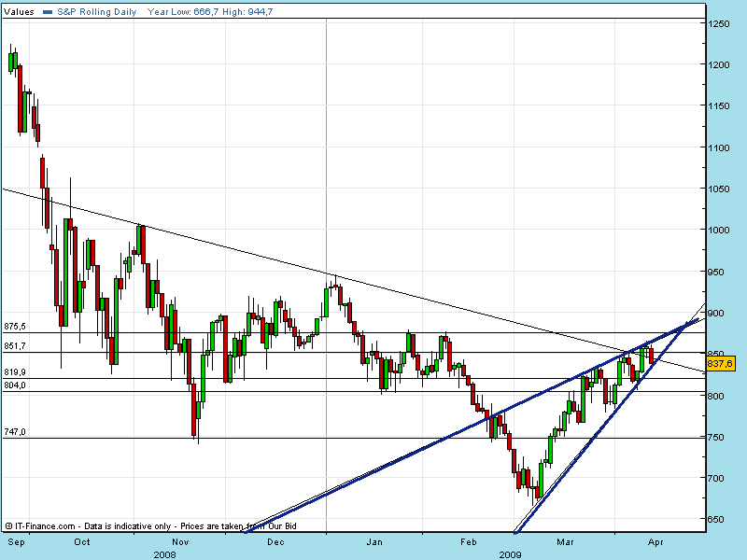Click the 851,7 horizontal level label
Viewport: 747px width, 560px height.
pyautogui.click(x=15, y=346)
